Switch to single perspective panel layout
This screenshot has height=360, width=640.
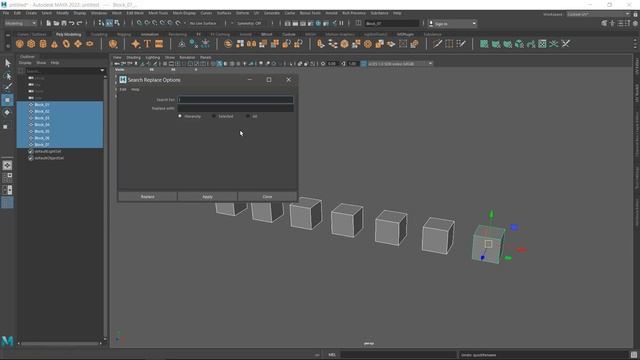pos(7,165)
